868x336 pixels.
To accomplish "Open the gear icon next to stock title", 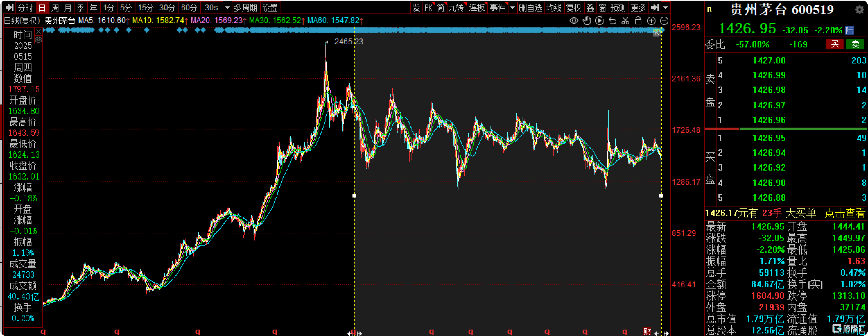I will [860, 9].
